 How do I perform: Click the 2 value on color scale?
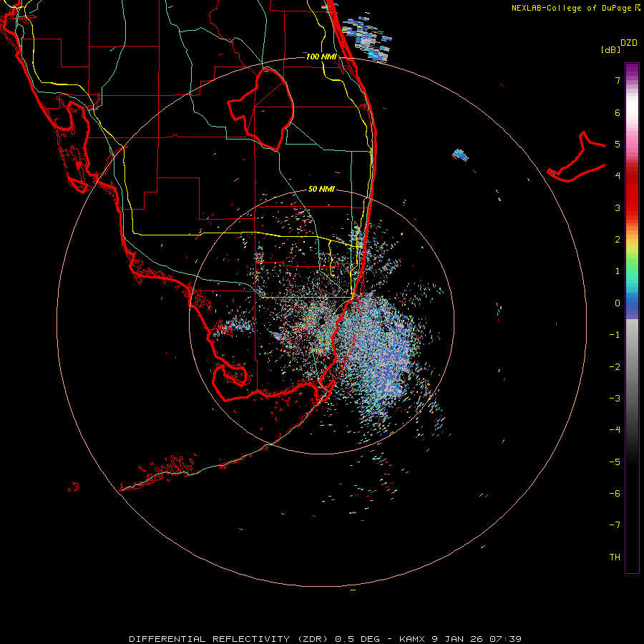click(x=618, y=240)
